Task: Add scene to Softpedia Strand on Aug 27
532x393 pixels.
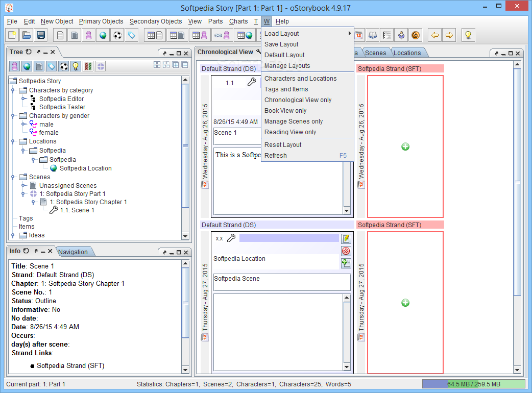Action: [x=405, y=303]
